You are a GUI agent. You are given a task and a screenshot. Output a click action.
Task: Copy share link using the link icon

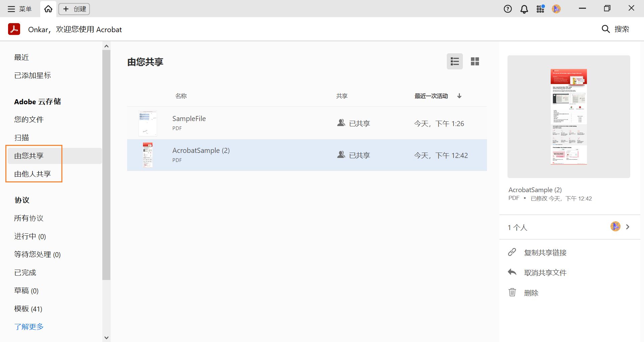point(512,252)
